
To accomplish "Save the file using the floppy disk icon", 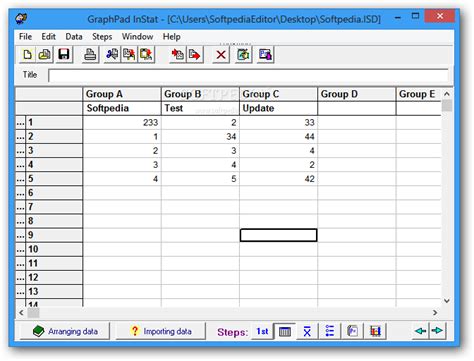I will pyautogui.click(x=64, y=55).
